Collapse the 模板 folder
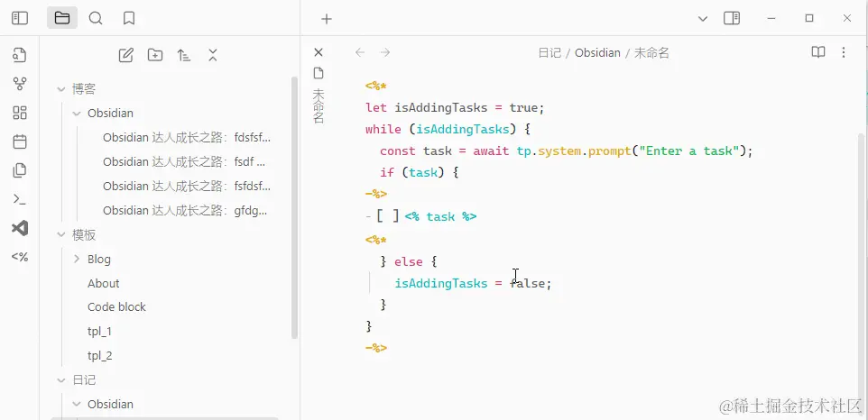 tap(60, 235)
